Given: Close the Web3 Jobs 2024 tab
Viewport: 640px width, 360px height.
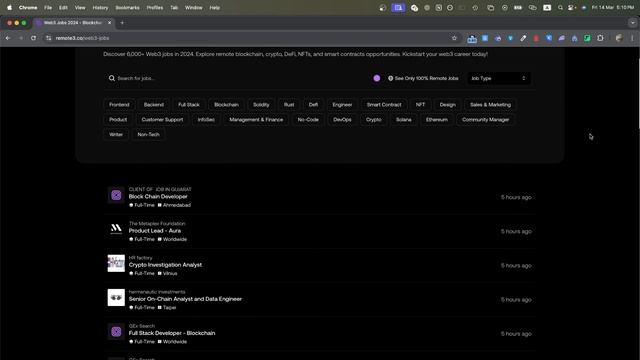Looking at the screenshot, I should tap(109, 23).
